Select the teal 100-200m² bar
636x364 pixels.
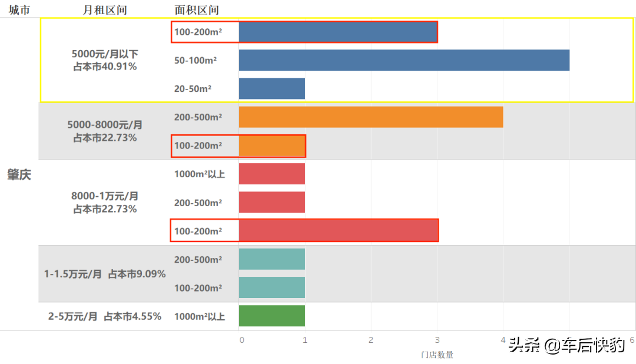click(271, 287)
